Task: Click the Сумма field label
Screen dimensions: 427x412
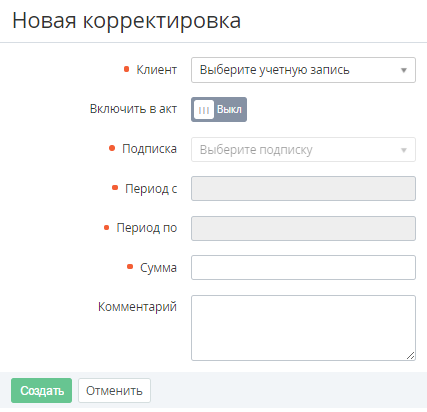Action: [158, 268]
